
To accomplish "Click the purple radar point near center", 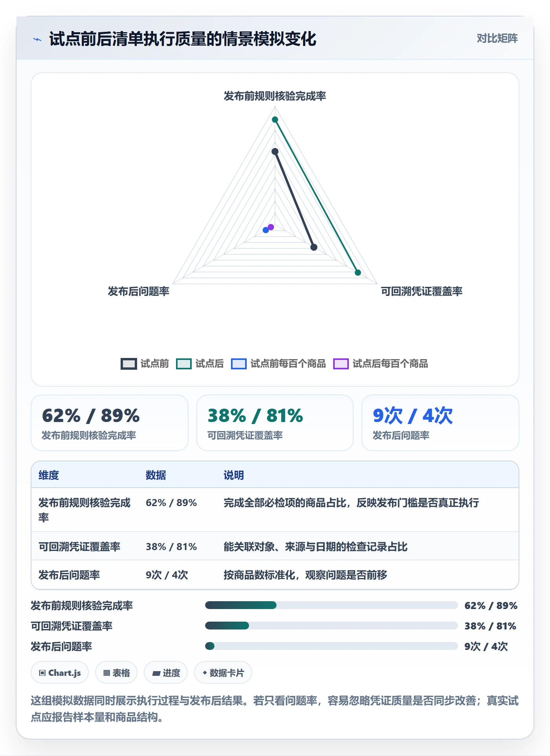I will tap(271, 227).
